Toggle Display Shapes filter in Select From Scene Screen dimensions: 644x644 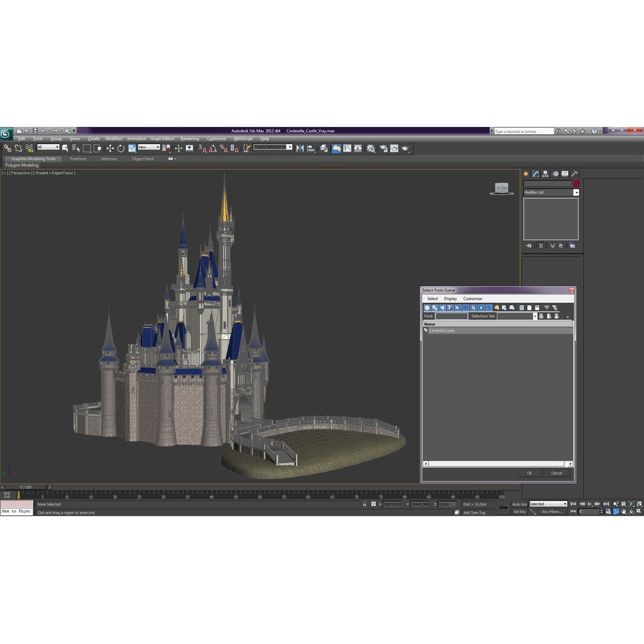[x=435, y=308]
